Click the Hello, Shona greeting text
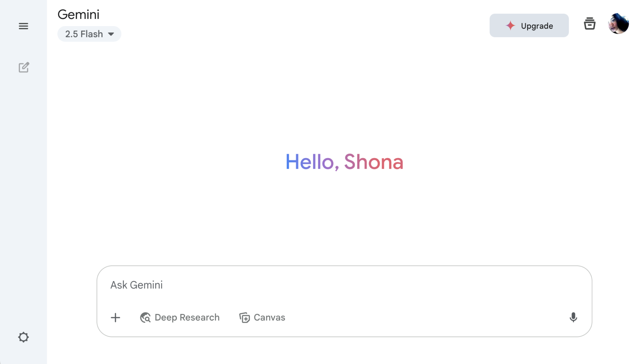This screenshot has height=364, width=640. coord(344,162)
